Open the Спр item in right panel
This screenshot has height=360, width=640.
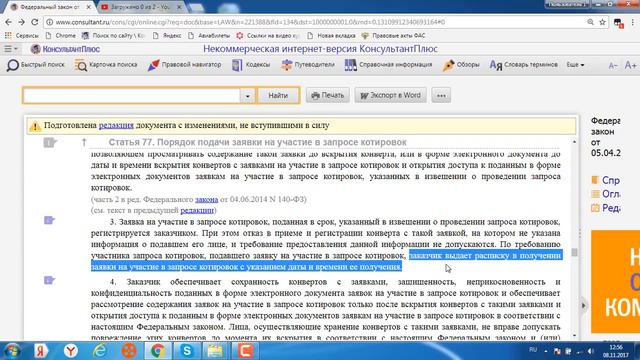pyautogui.click(x=606, y=180)
